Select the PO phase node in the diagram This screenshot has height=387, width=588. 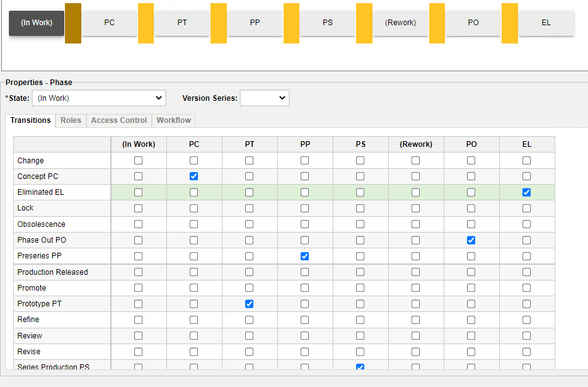coord(473,22)
